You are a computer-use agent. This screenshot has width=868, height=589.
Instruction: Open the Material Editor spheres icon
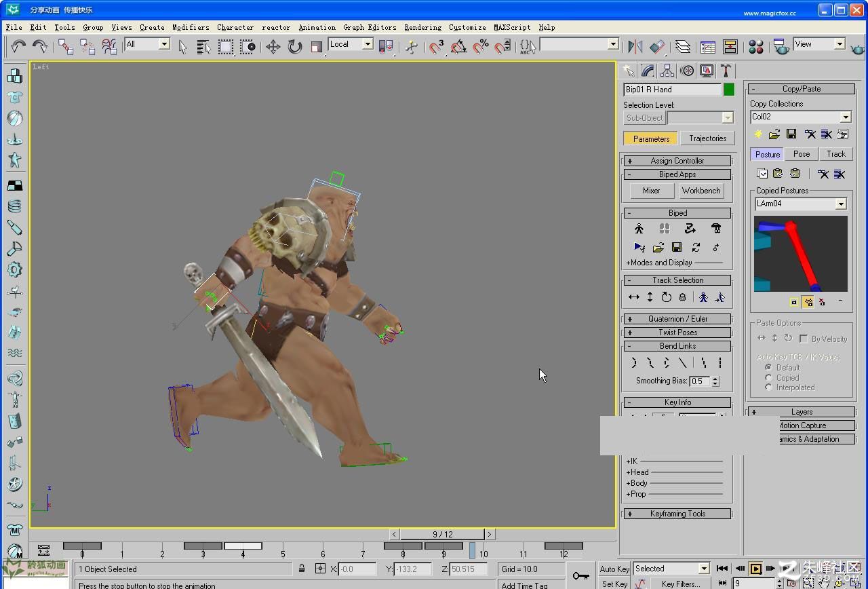click(756, 46)
